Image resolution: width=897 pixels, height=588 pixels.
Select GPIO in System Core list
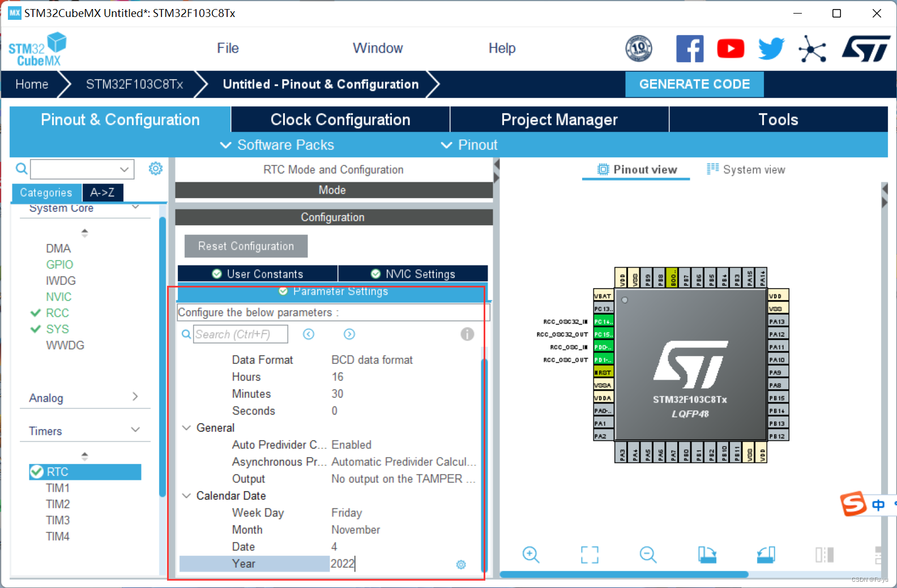coord(59,264)
